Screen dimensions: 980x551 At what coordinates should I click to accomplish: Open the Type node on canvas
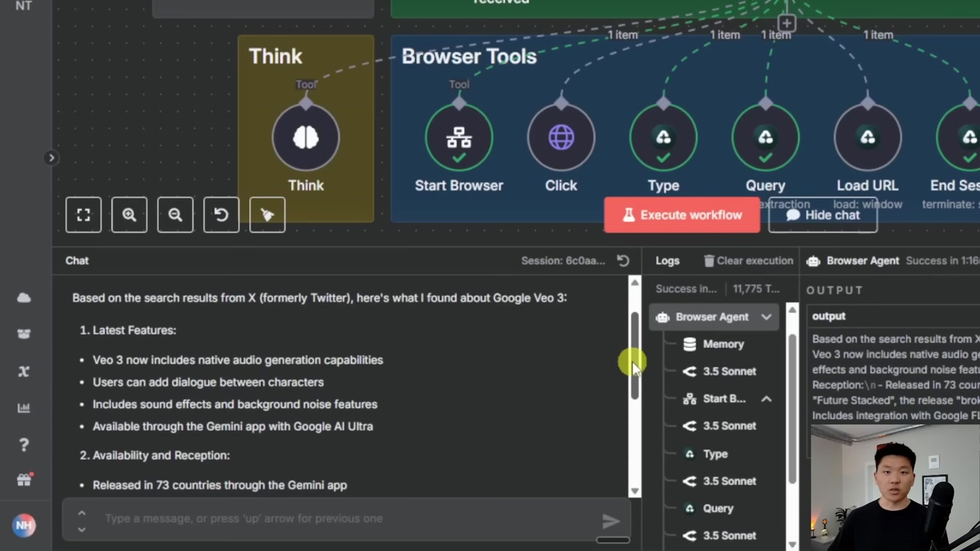coord(663,138)
